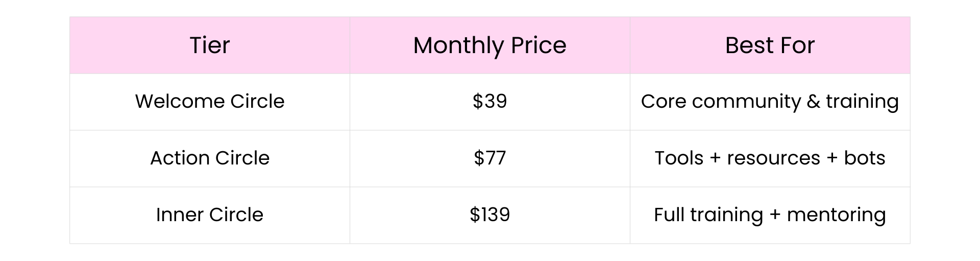Click the $139 price cell
980x261 pixels.
[490, 215]
